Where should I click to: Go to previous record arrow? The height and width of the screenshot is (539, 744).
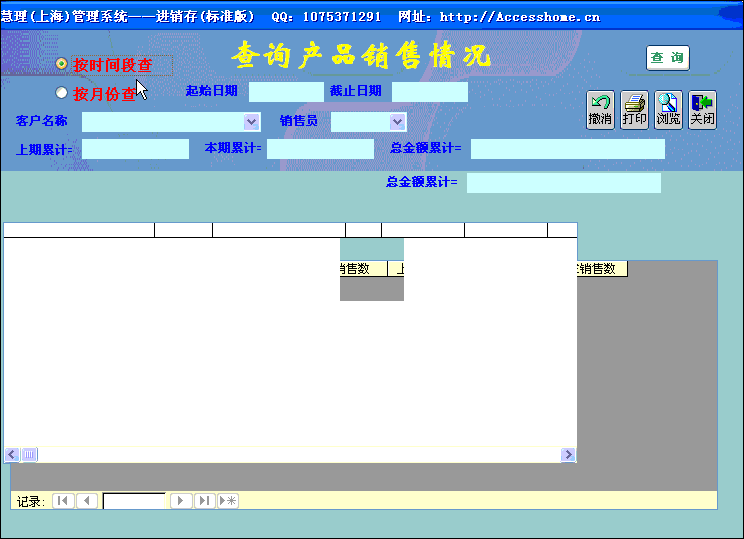point(86,501)
